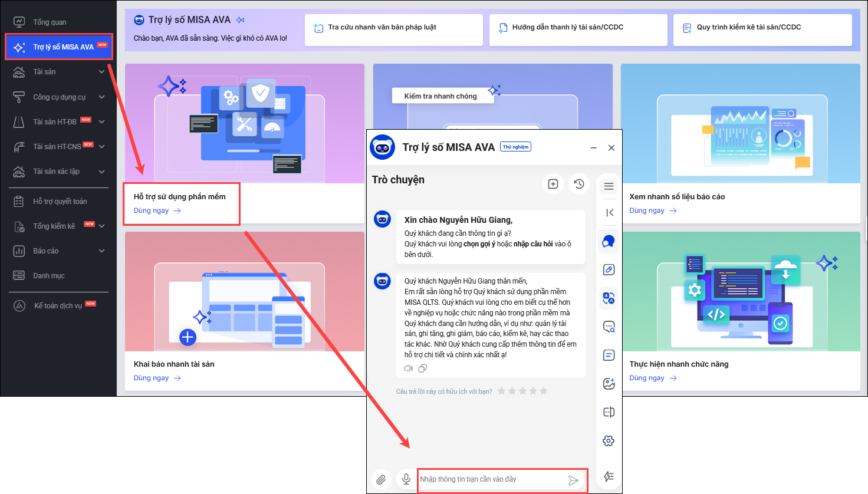Image resolution: width=868 pixels, height=494 pixels.
Task: Expand the Tổng kiểm kê chevron
Action: coord(102,226)
